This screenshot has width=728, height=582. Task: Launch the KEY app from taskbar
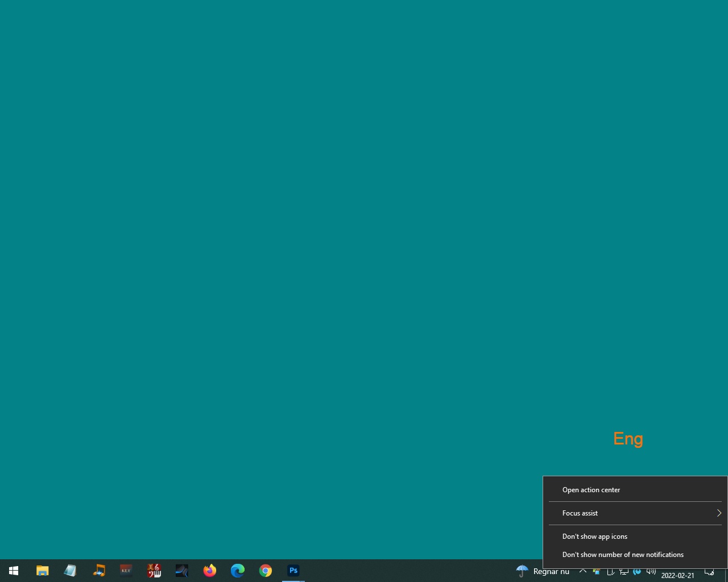[x=126, y=571]
